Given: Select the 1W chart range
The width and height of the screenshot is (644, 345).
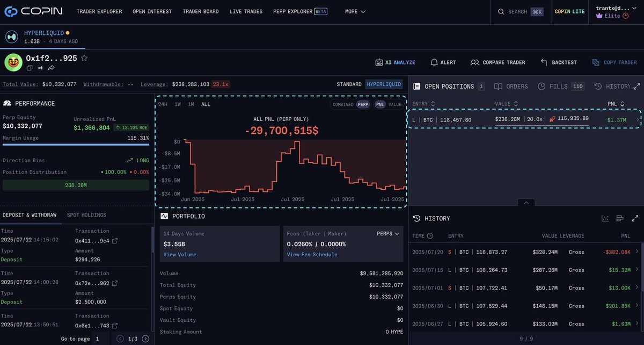Looking at the screenshot, I should (x=178, y=104).
